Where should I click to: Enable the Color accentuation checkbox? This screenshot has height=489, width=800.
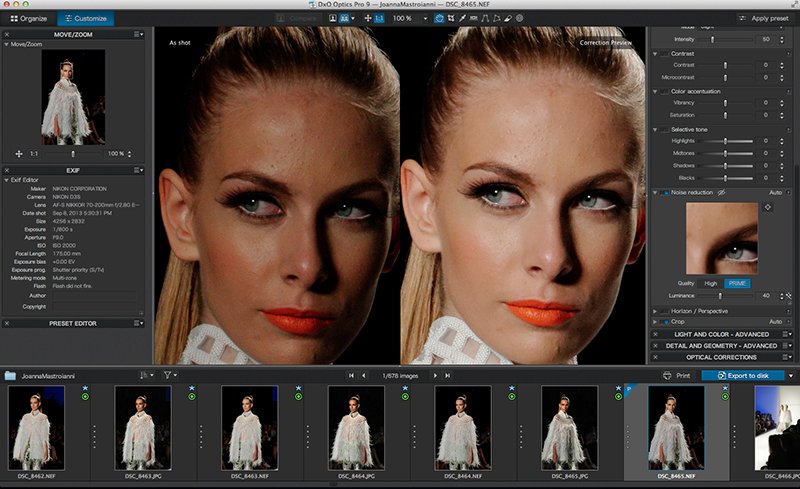(x=664, y=91)
